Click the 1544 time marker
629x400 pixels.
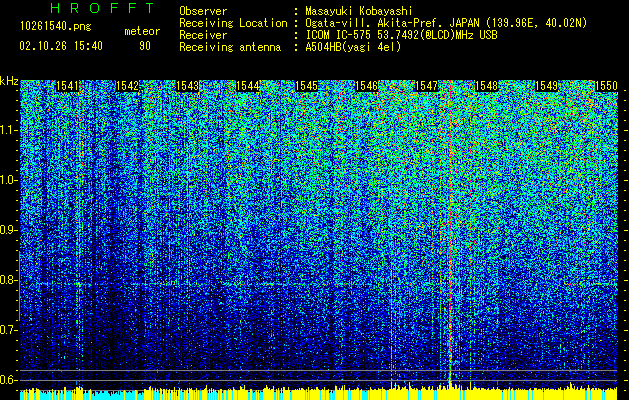coord(247,86)
